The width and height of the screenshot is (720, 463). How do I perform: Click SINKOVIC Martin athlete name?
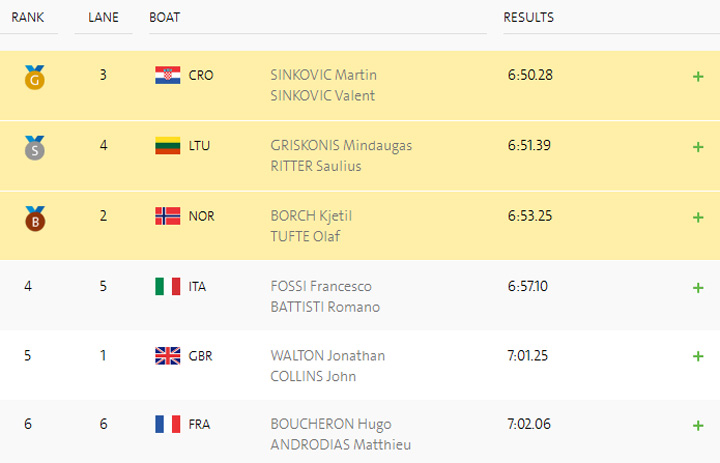click(x=323, y=75)
